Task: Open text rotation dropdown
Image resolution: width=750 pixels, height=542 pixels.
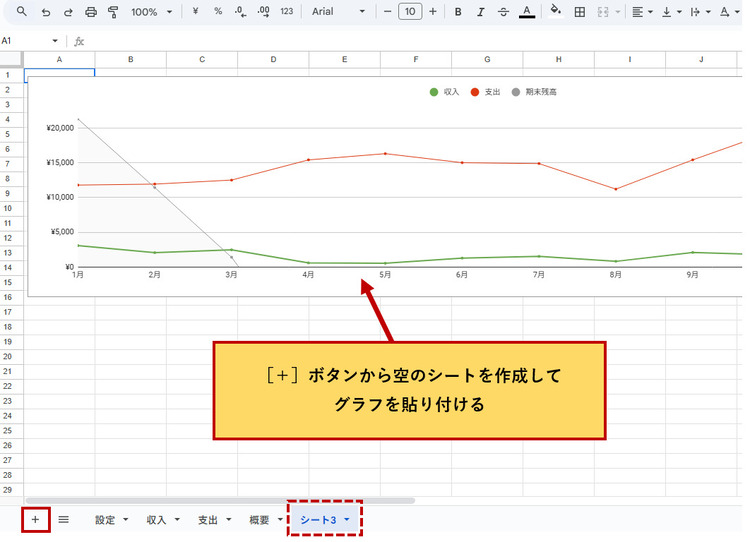Action: click(x=729, y=12)
